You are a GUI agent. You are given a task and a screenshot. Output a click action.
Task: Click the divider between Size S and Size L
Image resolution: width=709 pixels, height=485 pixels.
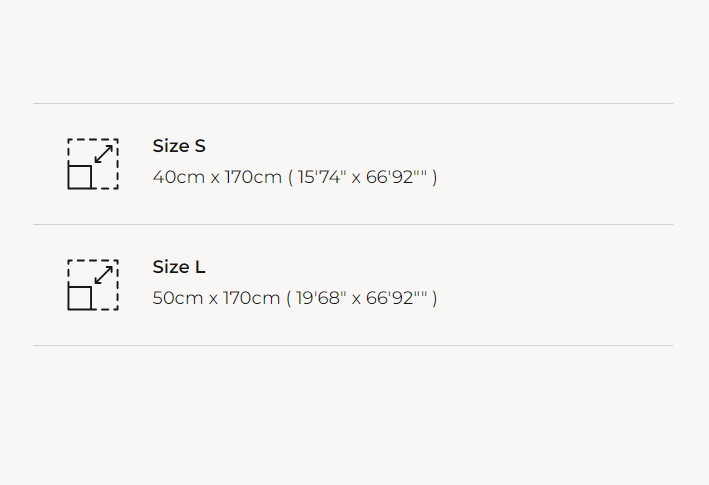[x=353, y=224]
